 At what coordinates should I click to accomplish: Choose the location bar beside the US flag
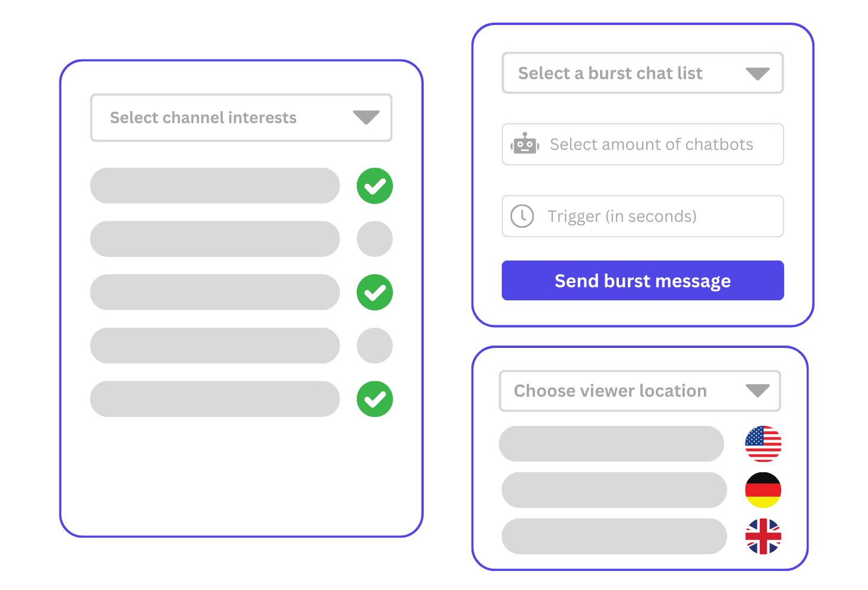click(611, 444)
